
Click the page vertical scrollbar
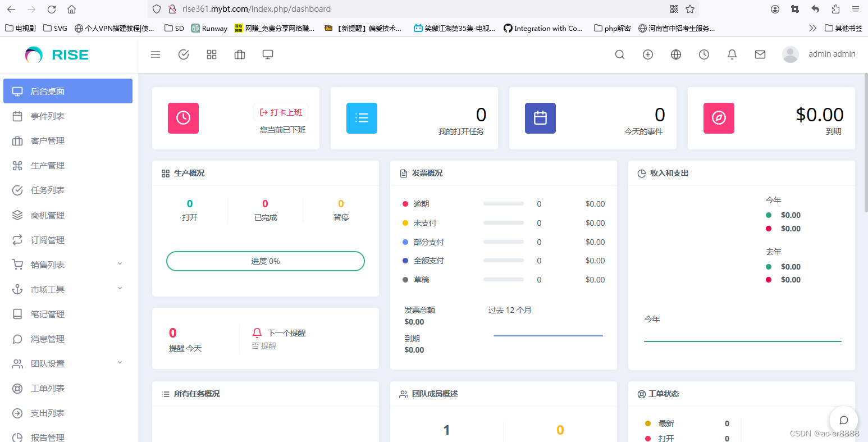866,143
